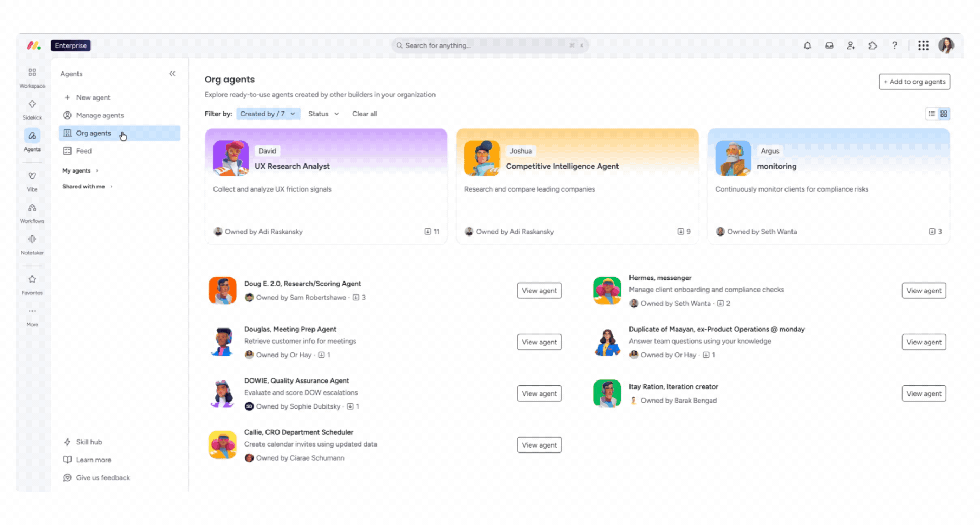Open the help question mark
This screenshot has height=525, width=980.
coord(894,45)
